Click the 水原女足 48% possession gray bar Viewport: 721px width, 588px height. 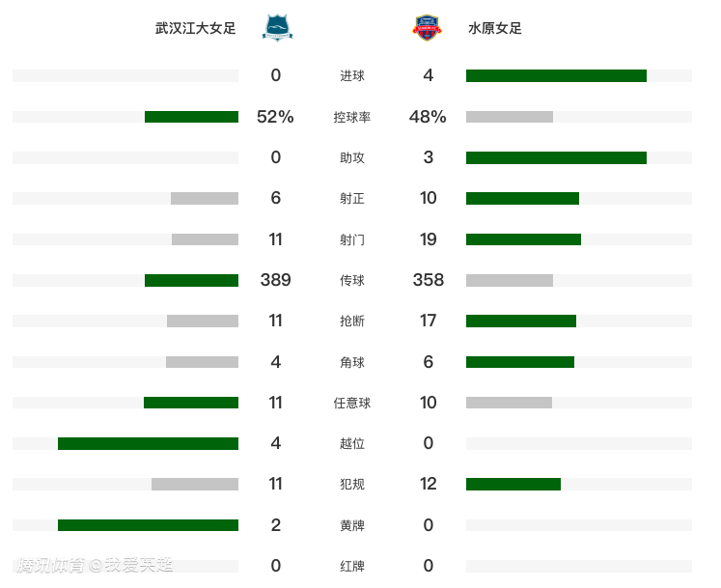point(510,117)
